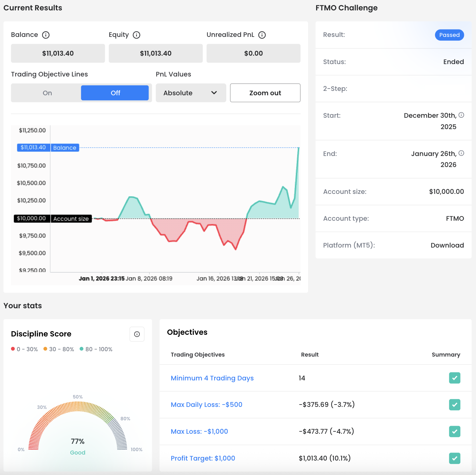Click the Balance info icon
The height and width of the screenshot is (475, 476).
coord(46,35)
